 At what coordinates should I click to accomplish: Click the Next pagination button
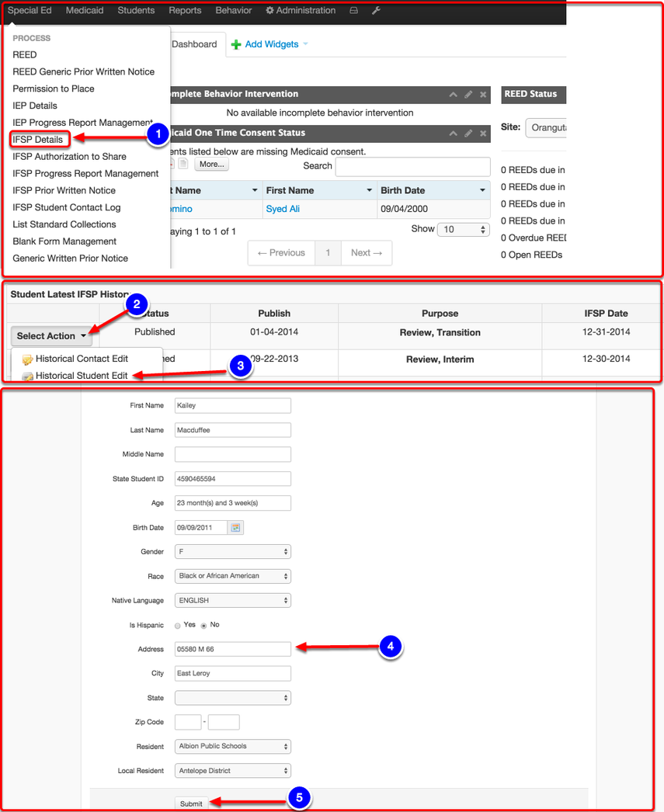tap(367, 253)
